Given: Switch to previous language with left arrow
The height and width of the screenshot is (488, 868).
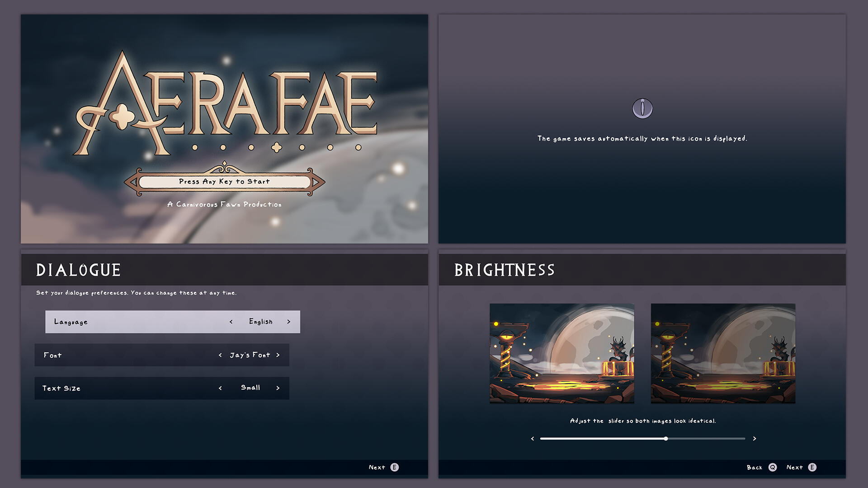Looking at the screenshot, I should pyautogui.click(x=231, y=322).
